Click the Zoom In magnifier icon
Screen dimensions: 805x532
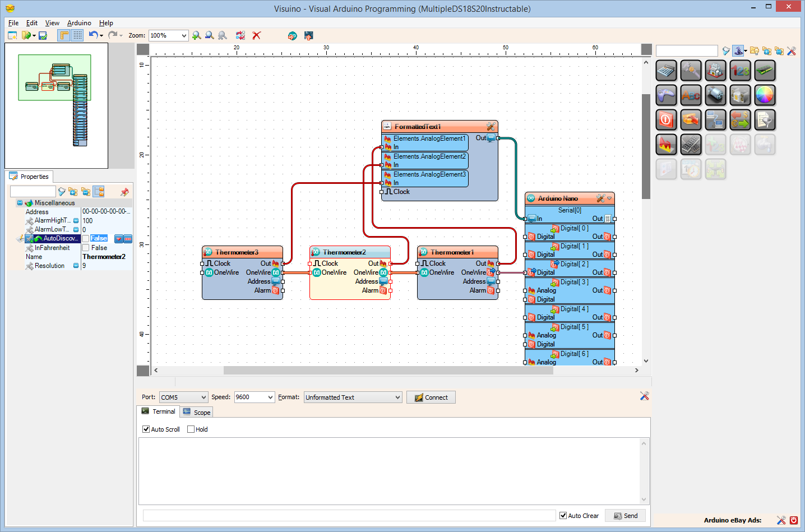196,35
